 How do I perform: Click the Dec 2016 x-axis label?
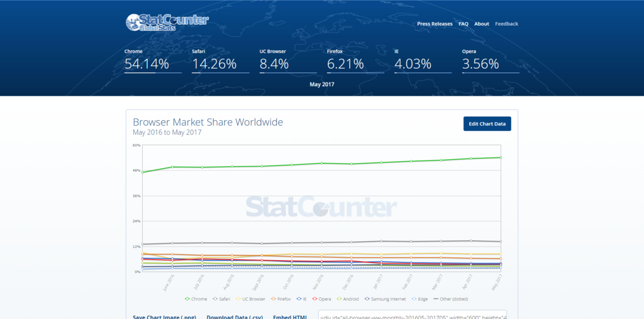348,282
